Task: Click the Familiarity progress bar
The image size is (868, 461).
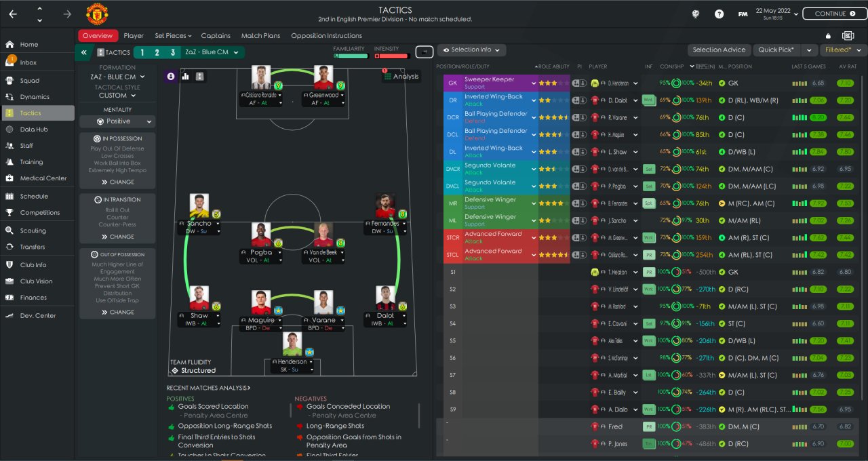Action: click(x=350, y=56)
